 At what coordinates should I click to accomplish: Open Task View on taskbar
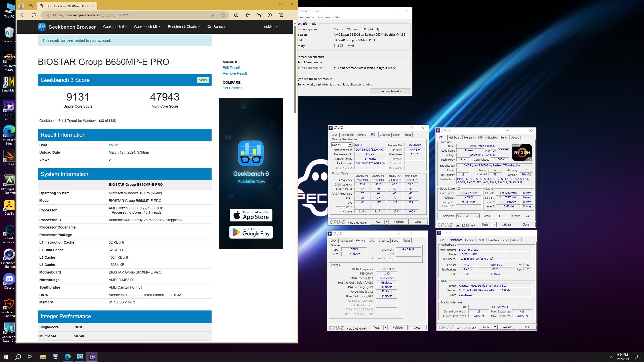click(x=30, y=357)
